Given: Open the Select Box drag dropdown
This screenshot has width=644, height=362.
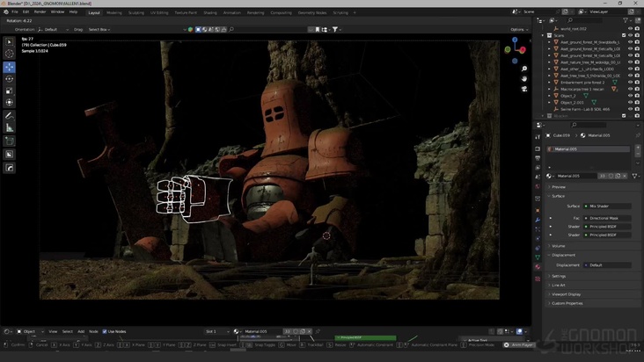Looking at the screenshot, I should [x=99, y=30].
